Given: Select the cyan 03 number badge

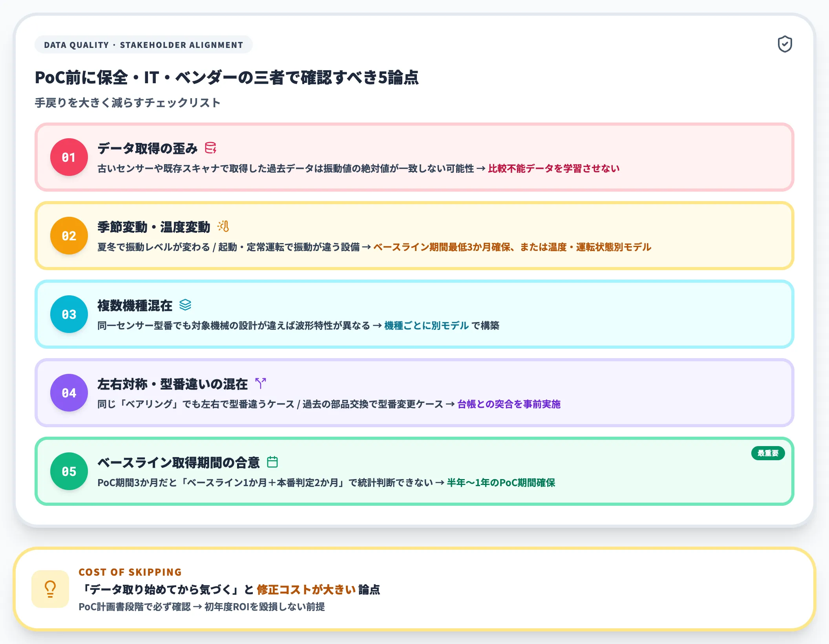Looking at the screenshot, I should coord(69,314).
